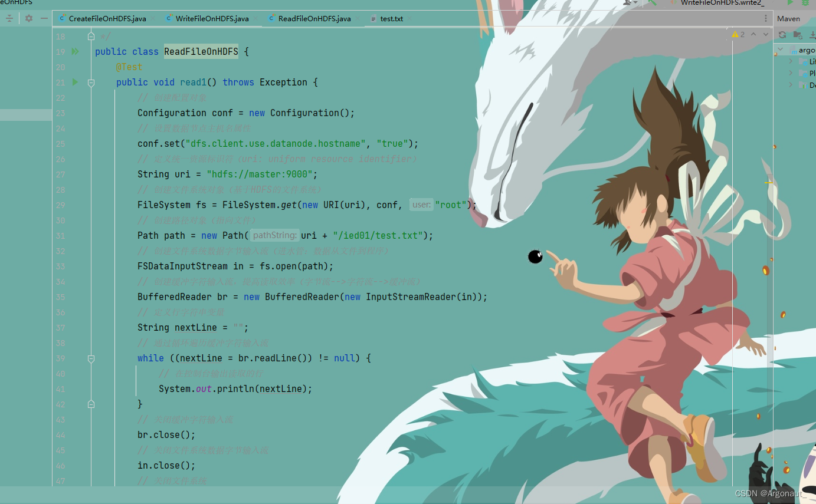Click the while keyword on line 39
816x504 pixels.
150,358
